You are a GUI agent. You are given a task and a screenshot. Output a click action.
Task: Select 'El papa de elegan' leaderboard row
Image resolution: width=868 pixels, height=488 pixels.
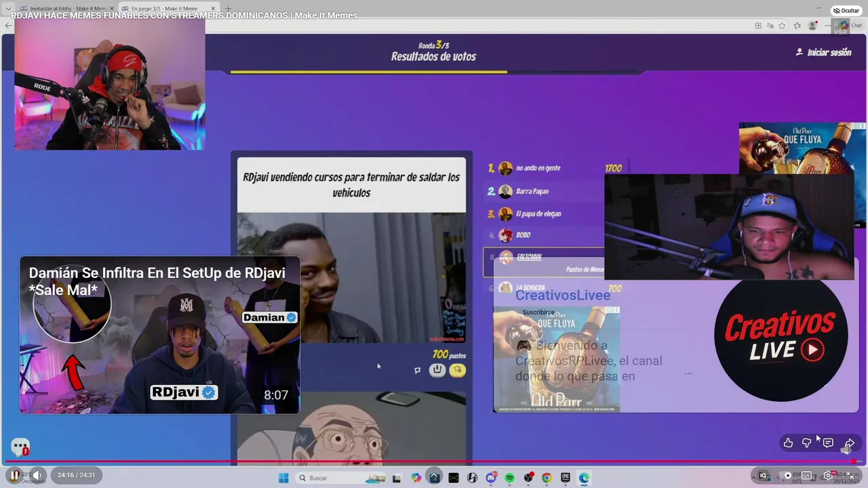coord(545,213)
